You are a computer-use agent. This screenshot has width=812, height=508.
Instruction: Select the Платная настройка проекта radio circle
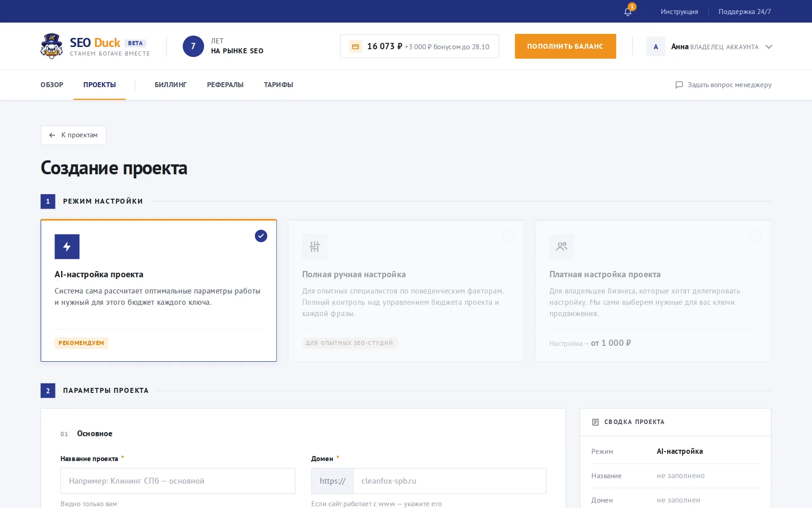[x=755, y=236]
